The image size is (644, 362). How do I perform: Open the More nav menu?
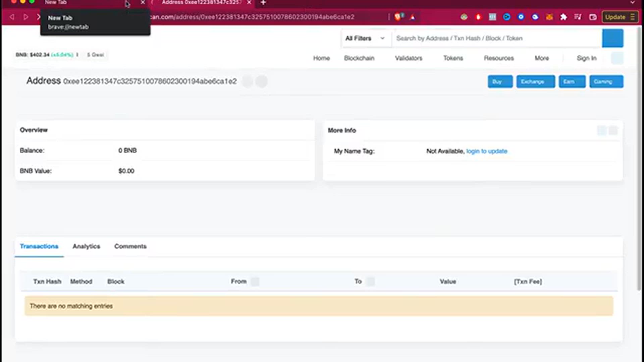542,58
